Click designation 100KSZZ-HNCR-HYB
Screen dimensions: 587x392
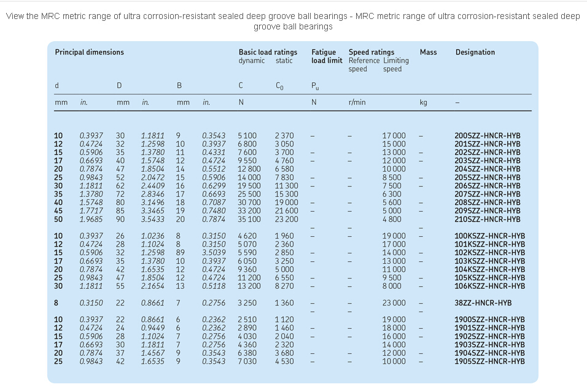click(489, 236)
